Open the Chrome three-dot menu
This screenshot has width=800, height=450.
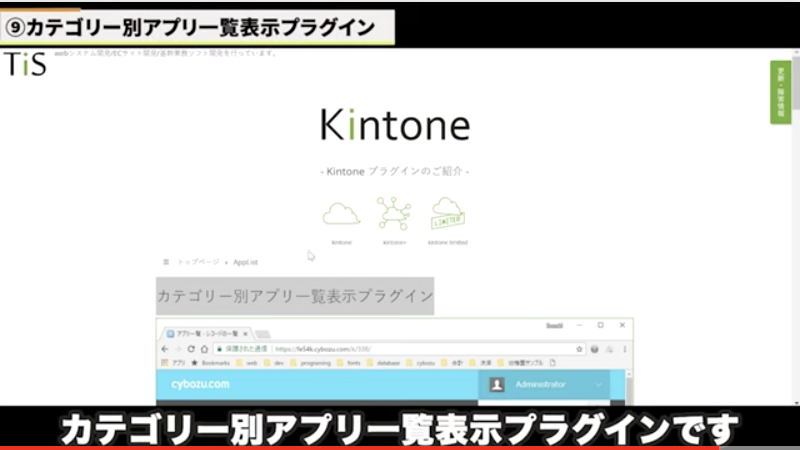[625, 348]
